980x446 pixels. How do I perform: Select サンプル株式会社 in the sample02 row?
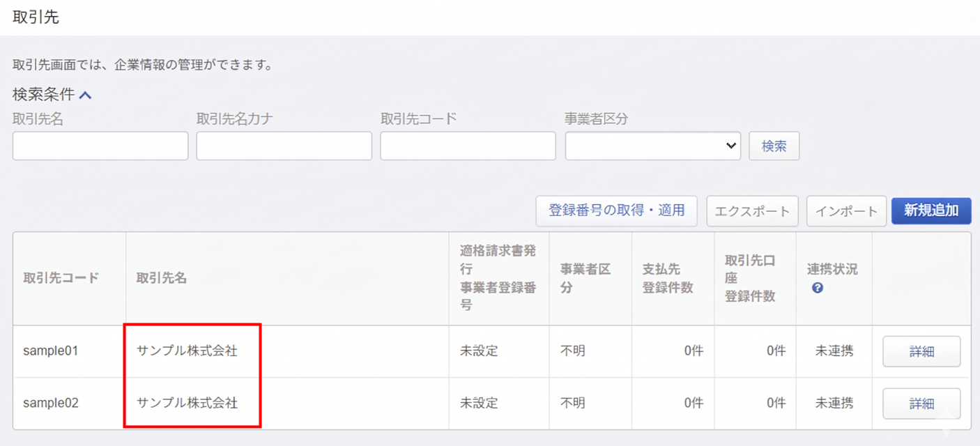[x=187, y=403]
